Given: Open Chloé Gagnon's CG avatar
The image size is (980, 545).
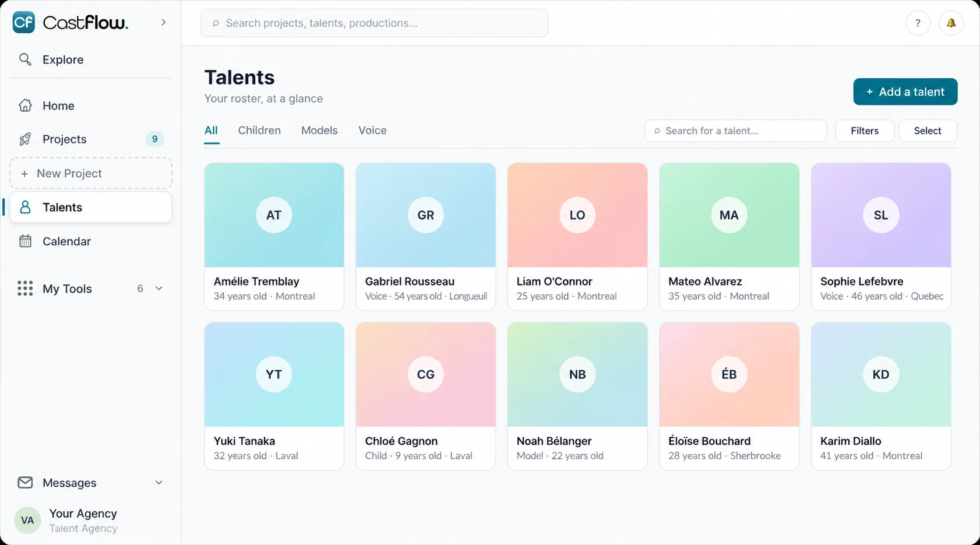Looking at the screenshot, I should (x=426, y=374).
